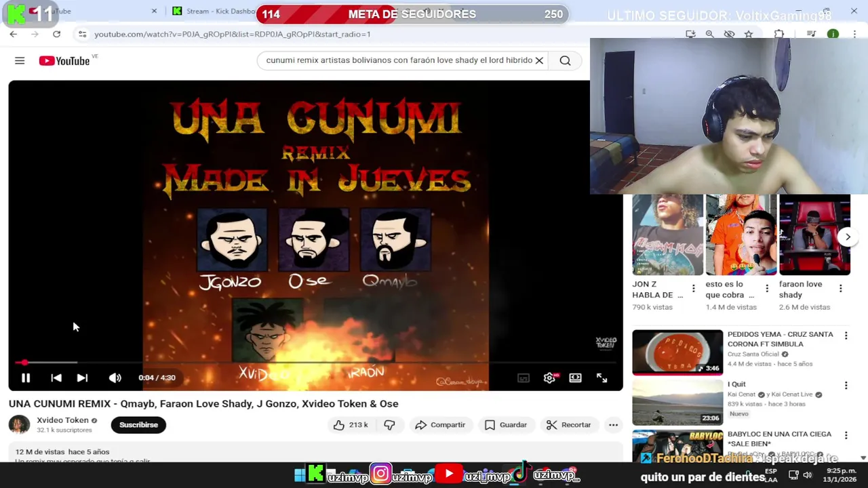868x488 pixels.
Task: Reload the browser page
Action: tap(56, 34)
